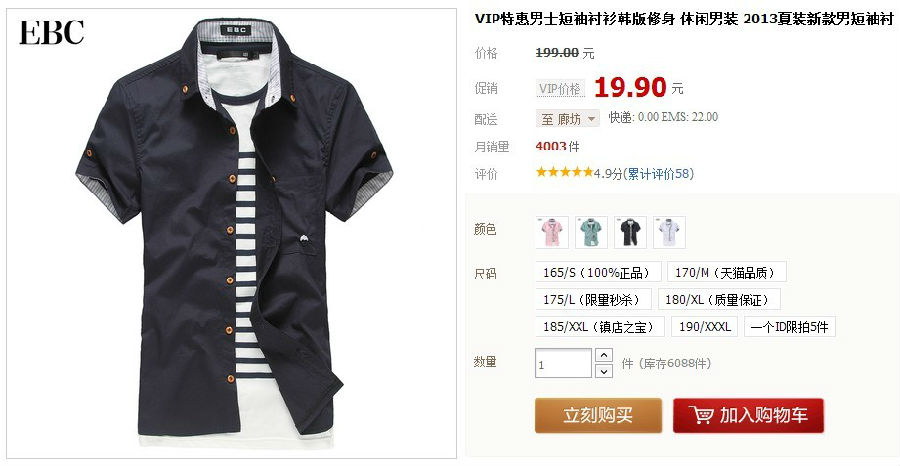Viewport: 900px width, 466px height.
Task: Click the 加入购物车 add to cart button
Action: 748,415
